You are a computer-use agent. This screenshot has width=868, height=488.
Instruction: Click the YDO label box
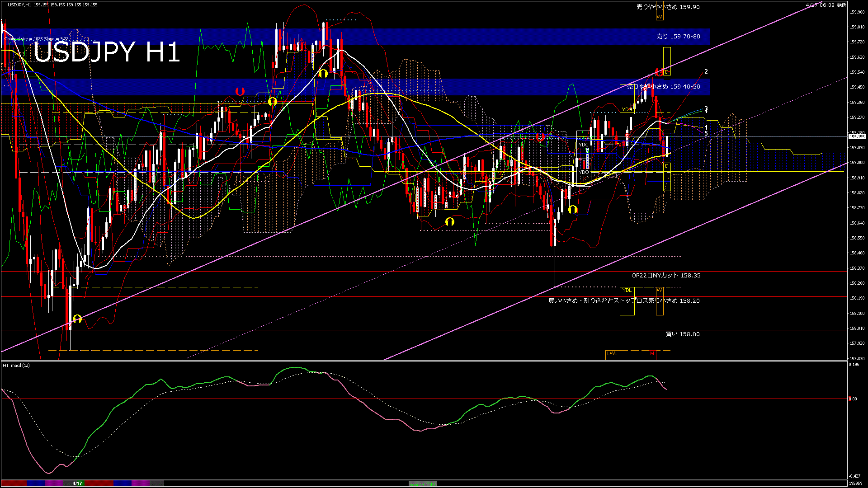pyautogui.click(x=584, y=172)
